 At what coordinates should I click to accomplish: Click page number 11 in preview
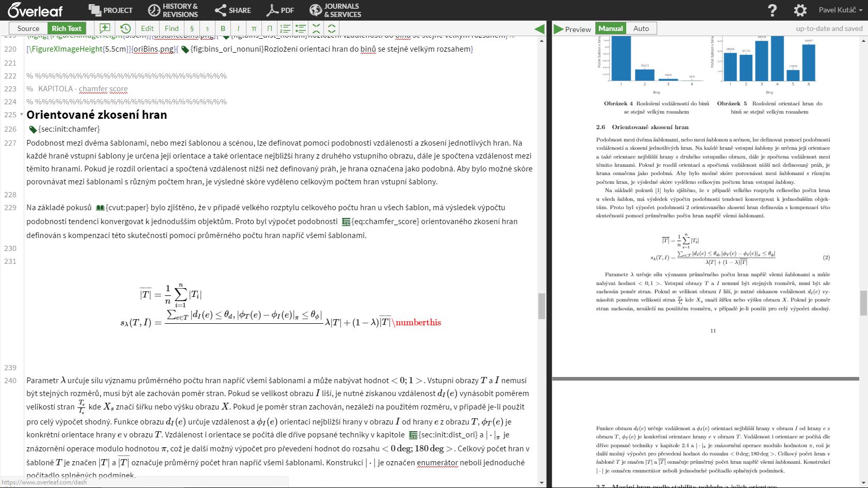(713, 330)
